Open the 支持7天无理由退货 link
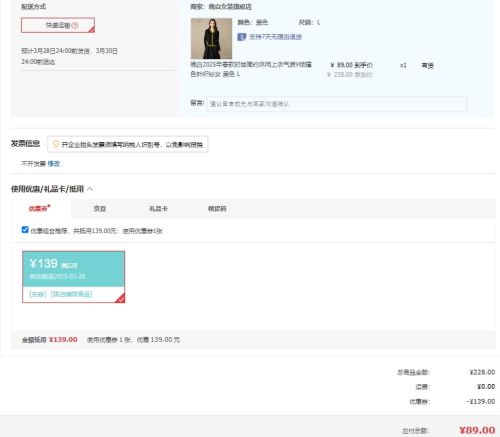Screen dimensions: 500x437 coord(275,37)
